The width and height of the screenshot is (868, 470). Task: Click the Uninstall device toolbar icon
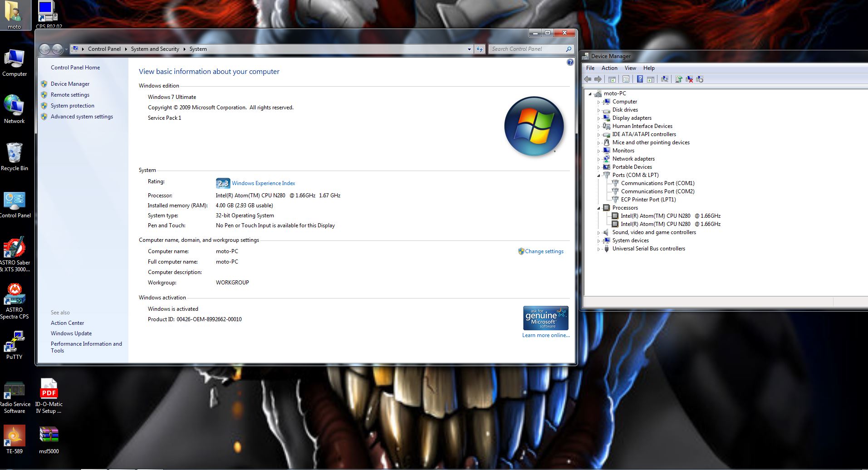[x=689, y=79]
